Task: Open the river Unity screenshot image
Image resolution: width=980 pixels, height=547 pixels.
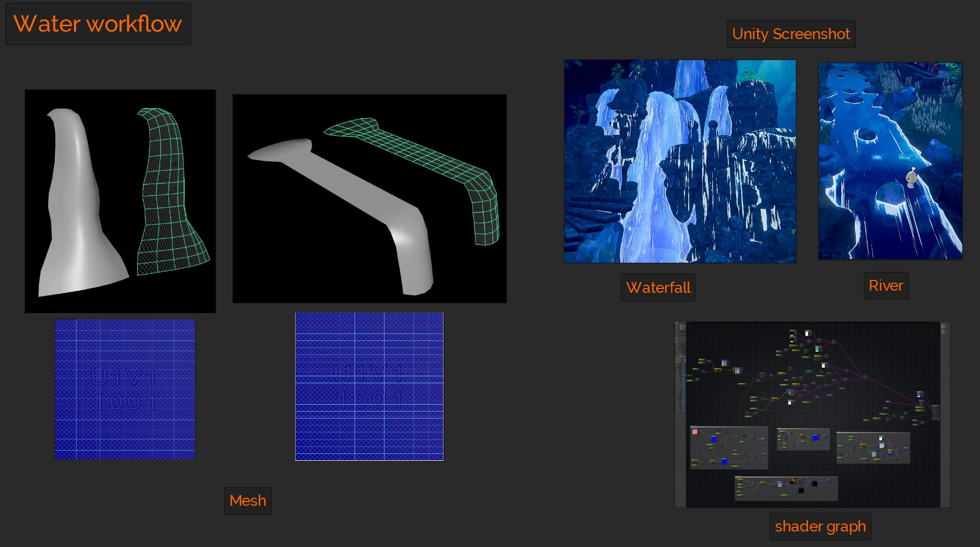Action: click(890, 161)
